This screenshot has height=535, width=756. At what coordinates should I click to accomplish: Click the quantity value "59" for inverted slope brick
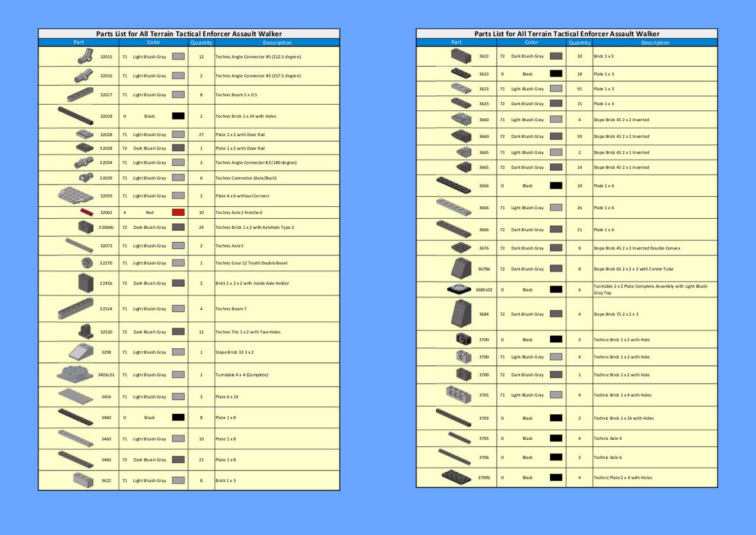pyautogui.click(x=579, y=137)
